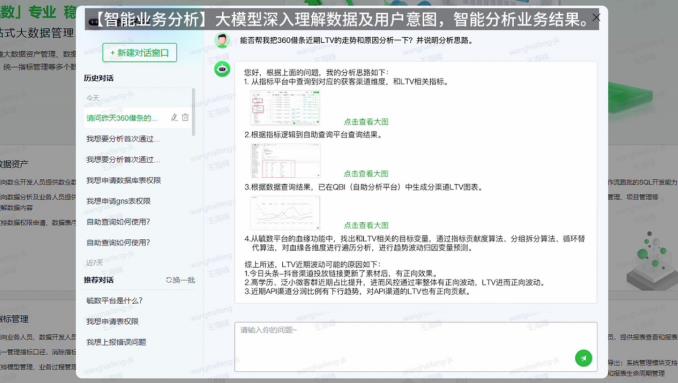Click the self-service query result thumbnail
678x383 pixels.
tap(285, 160)
